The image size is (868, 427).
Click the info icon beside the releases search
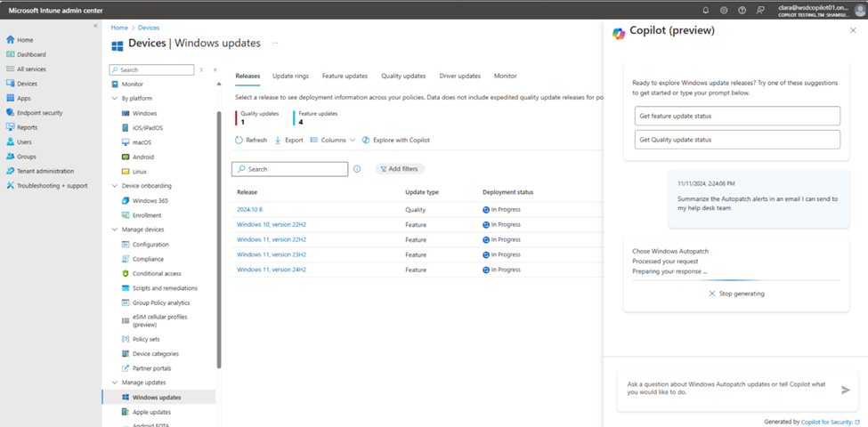tap(357, 169)
